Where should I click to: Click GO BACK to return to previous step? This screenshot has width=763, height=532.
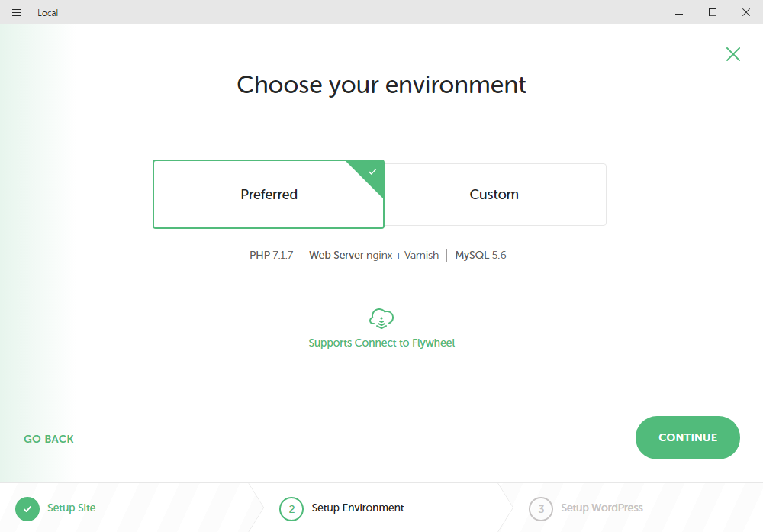pyautogui.click(x=49, y=439)
